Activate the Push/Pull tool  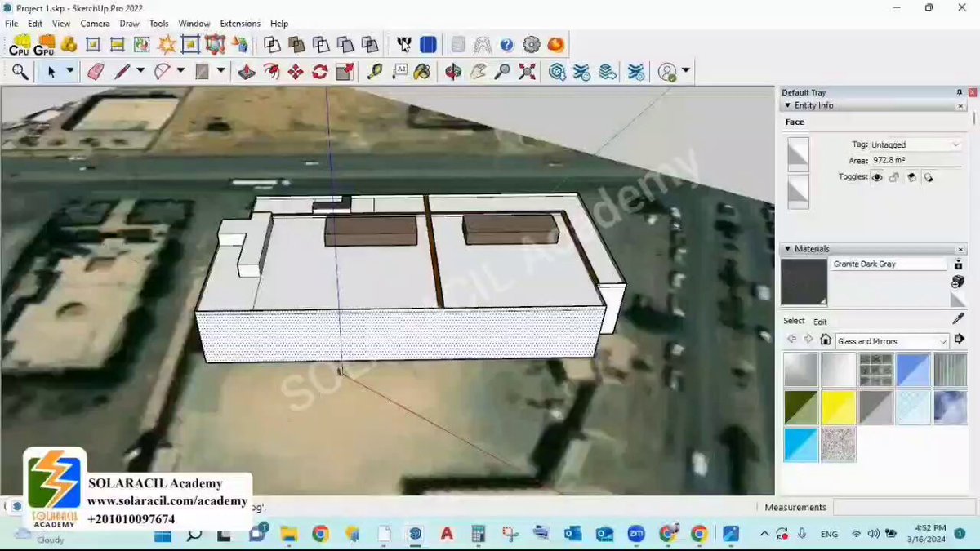tap(247, 72)
